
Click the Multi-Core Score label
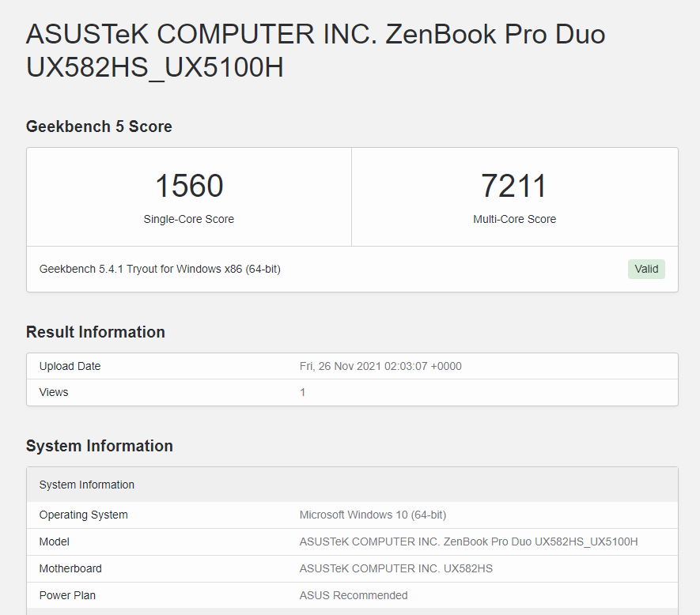514,219
